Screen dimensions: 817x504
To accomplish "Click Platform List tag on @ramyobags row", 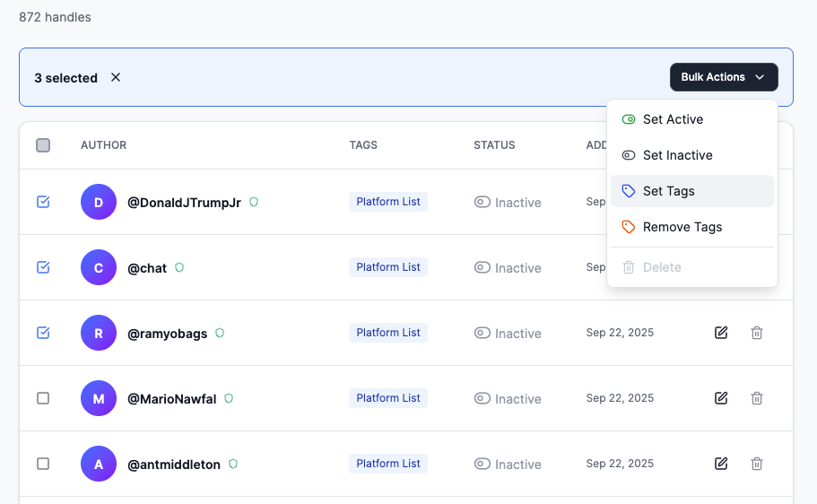I will coord(388,333).
